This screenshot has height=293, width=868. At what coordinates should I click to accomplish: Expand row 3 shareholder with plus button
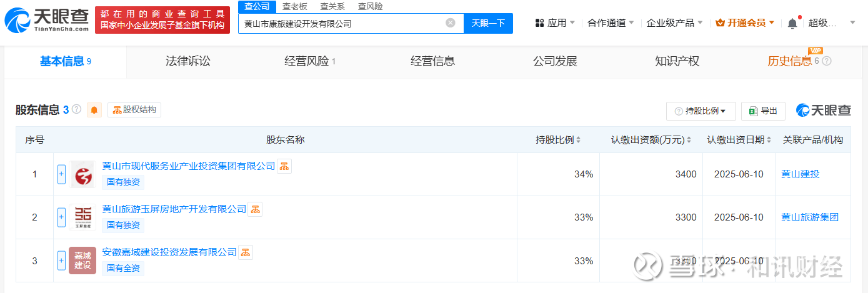tap(61, 261)
